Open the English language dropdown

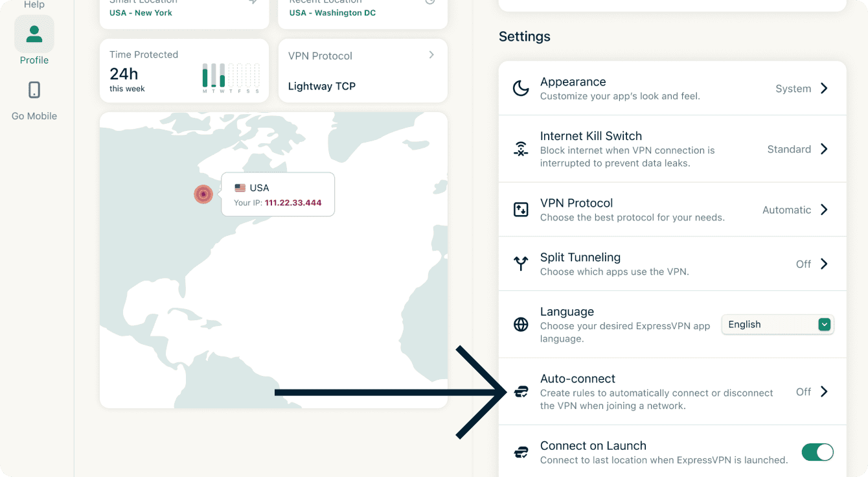tap(778, 325)
